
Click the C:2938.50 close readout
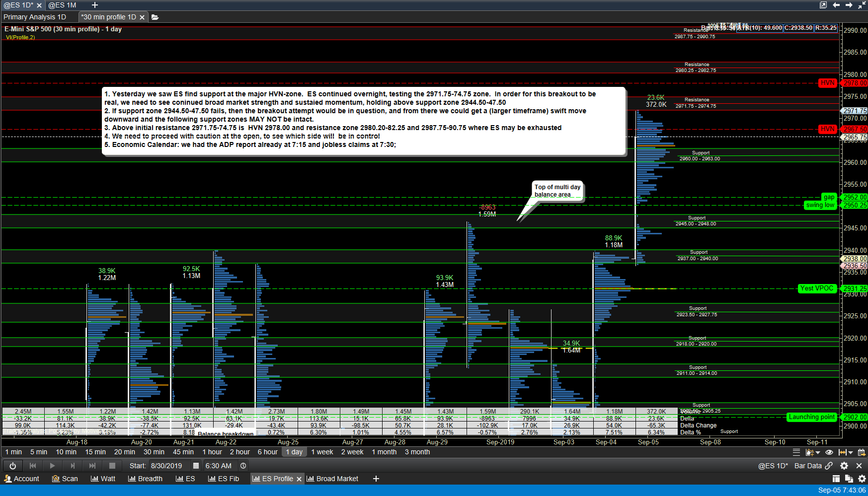tap(798, 28)
